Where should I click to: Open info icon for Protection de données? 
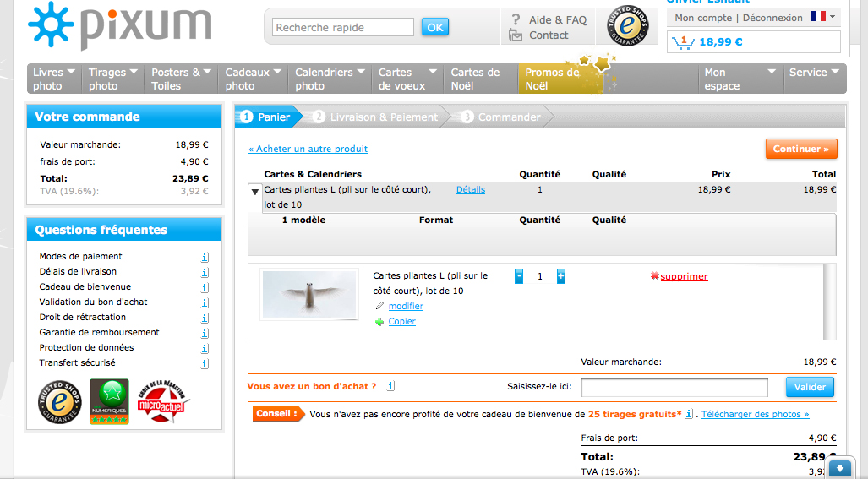point(205,348)
